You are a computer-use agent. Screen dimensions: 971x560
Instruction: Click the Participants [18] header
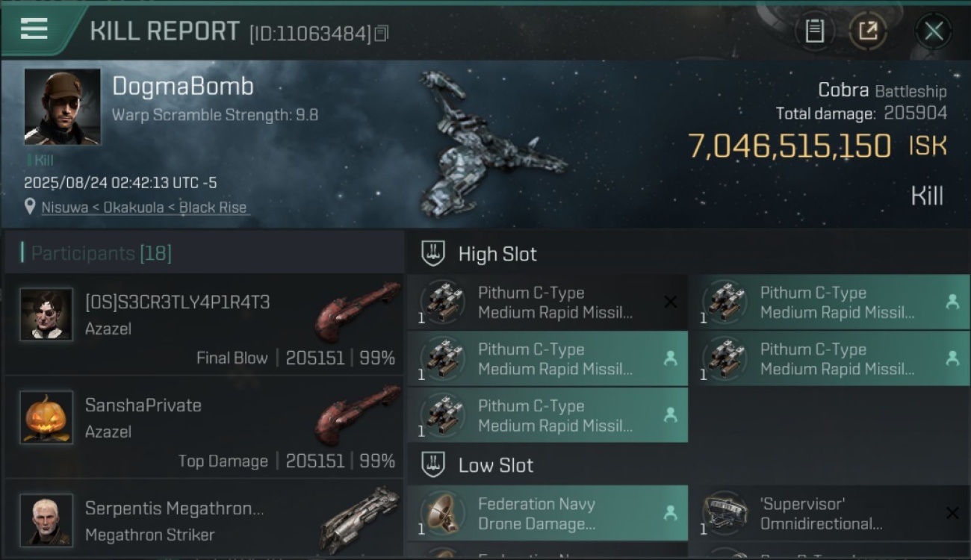(x=102, y=253)
